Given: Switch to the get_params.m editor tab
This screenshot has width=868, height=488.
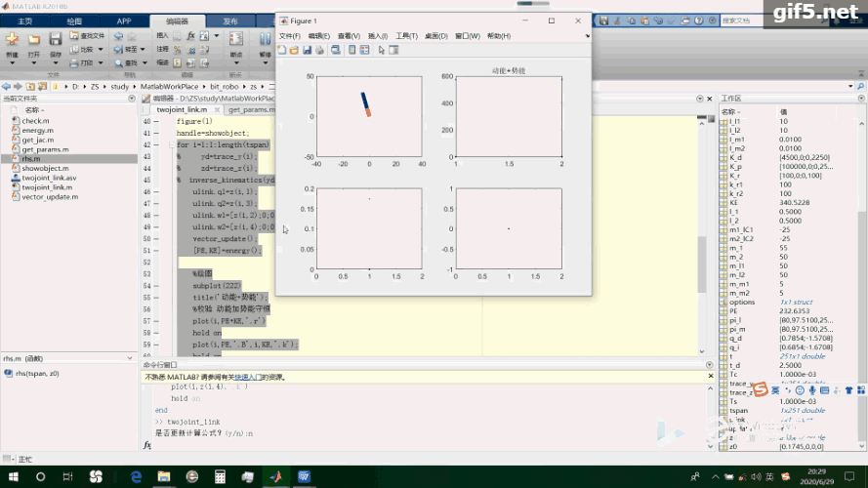Looking at the screenshot, I should click(250, 109).
